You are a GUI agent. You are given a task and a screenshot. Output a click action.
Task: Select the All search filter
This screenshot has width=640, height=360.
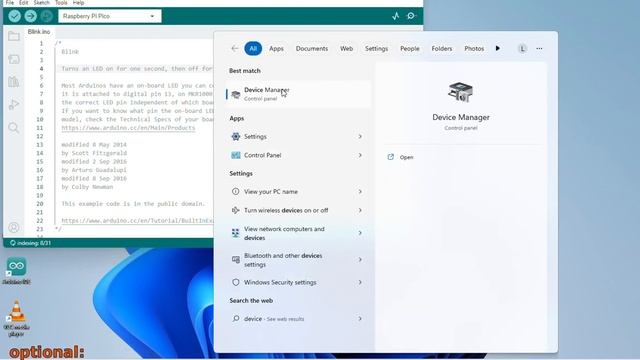(253, 48)
